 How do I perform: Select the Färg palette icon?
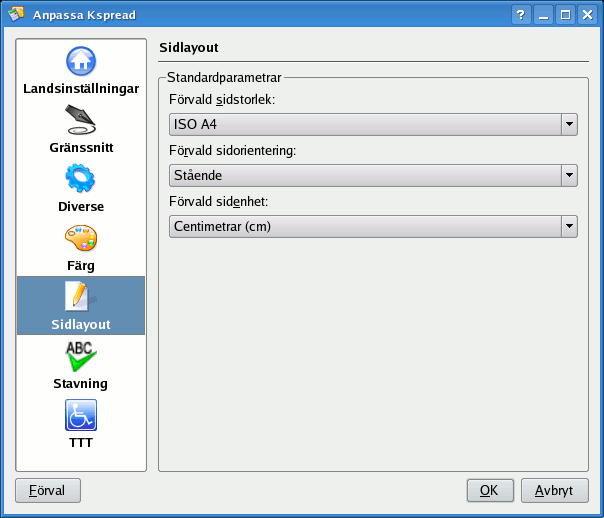[81, 240]
